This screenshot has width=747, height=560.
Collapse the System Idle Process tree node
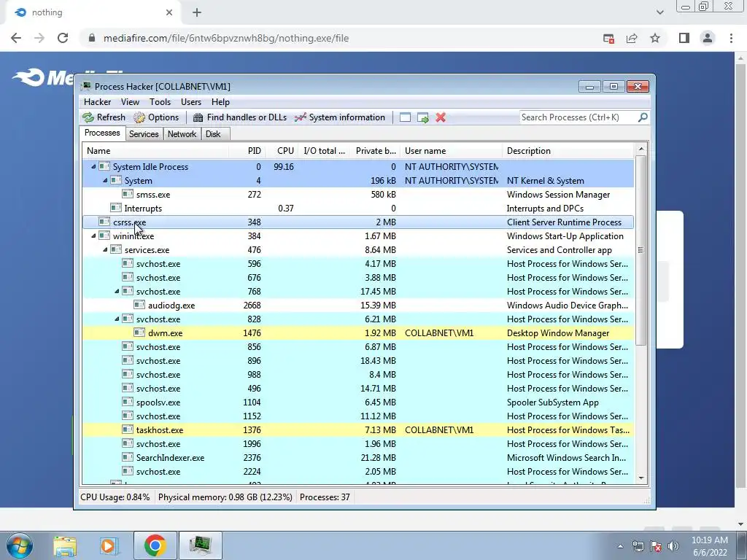(93, 167)
